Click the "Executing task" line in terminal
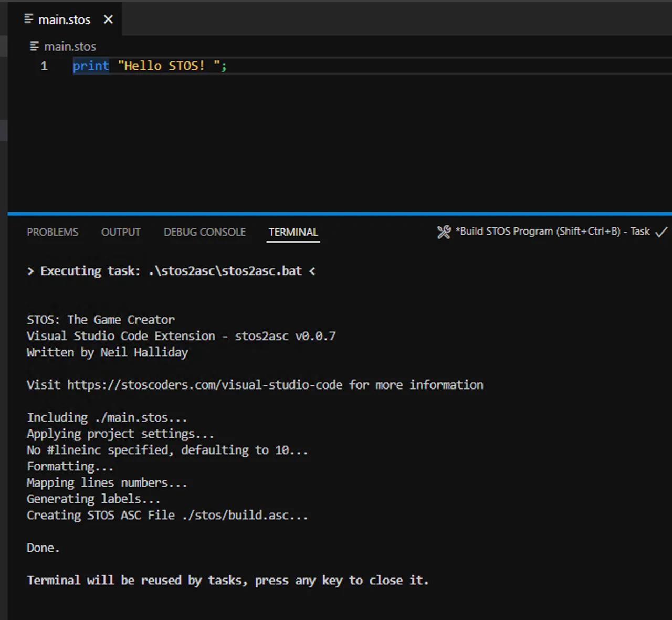The width and height of the screenshot is (672, 620). [171, 271]
